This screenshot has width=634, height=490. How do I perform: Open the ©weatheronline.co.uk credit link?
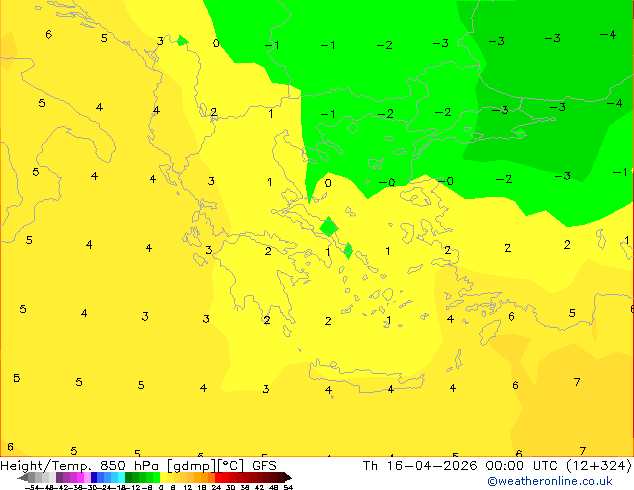[549, 481]
